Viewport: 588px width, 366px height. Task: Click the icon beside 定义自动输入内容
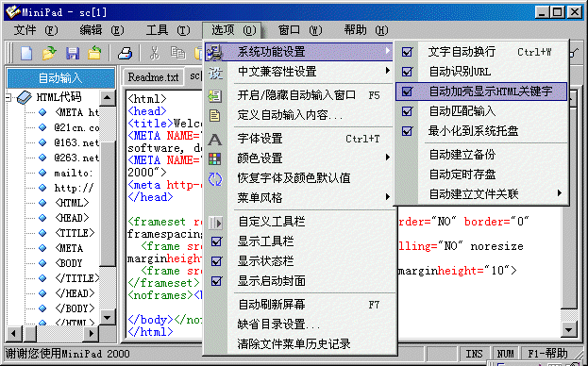[x=215, y=115]
